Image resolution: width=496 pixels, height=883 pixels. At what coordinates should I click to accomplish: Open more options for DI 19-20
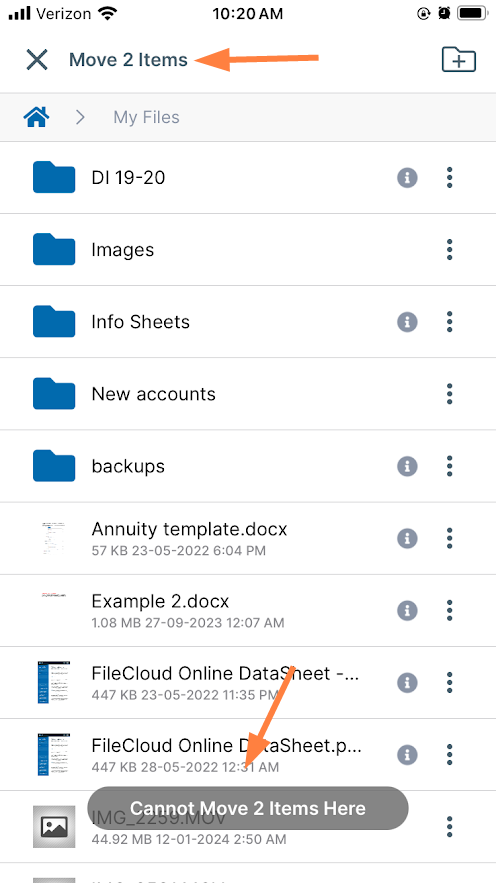click(x=449, y=178)
